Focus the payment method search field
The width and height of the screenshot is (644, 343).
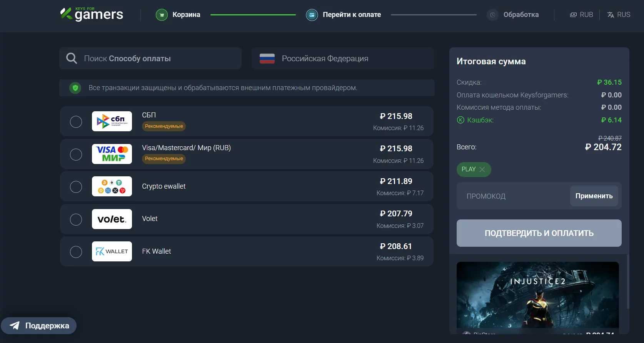click(x=158, y=59)
